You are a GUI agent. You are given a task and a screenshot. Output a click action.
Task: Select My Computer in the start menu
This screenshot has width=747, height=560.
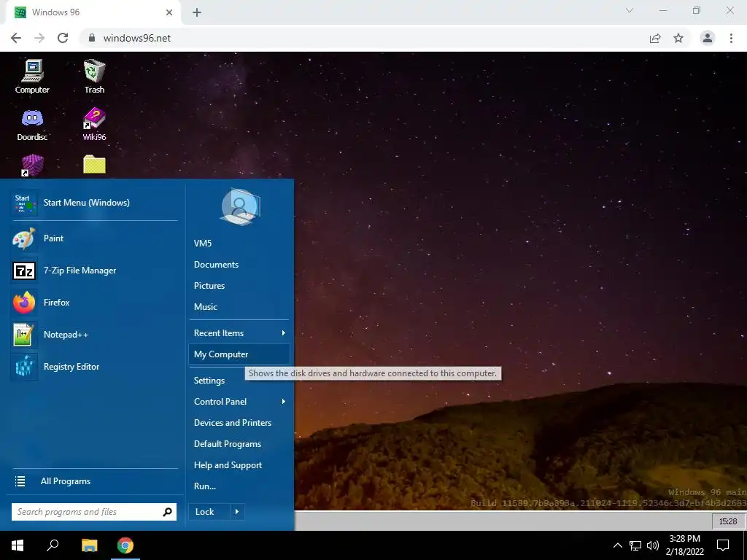(239, 354)
